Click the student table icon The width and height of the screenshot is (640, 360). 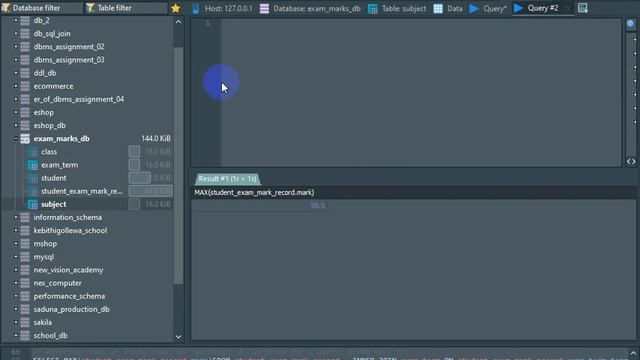[x=33, y=178]
